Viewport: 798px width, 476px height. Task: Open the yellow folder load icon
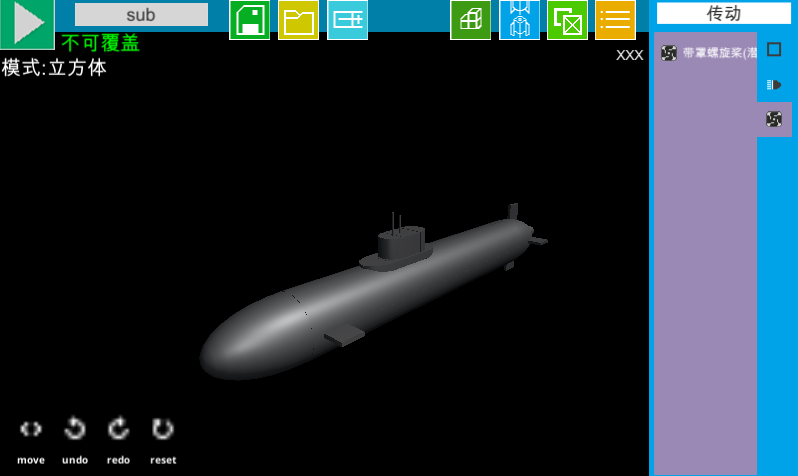298,20
